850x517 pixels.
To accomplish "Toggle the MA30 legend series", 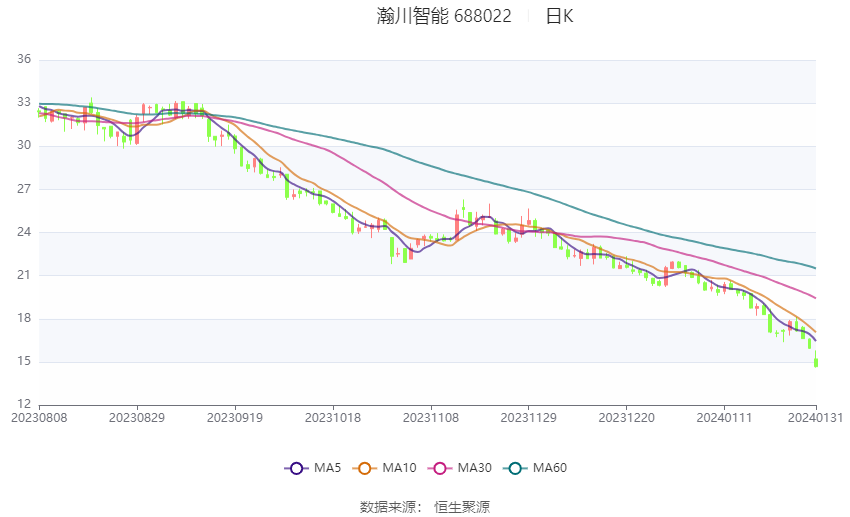I will tap(460, 468).
